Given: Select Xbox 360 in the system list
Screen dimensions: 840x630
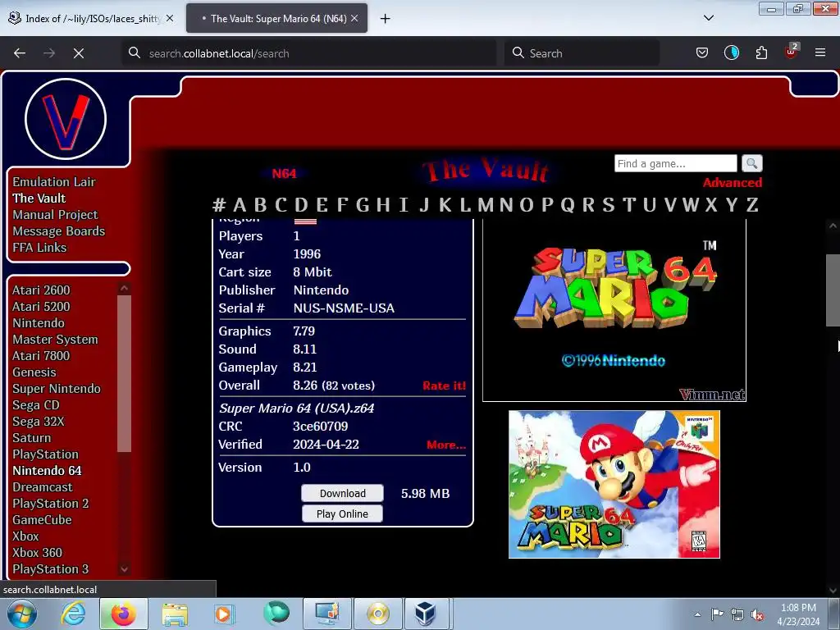Looking at the screenshot, I should pos(37,553).
